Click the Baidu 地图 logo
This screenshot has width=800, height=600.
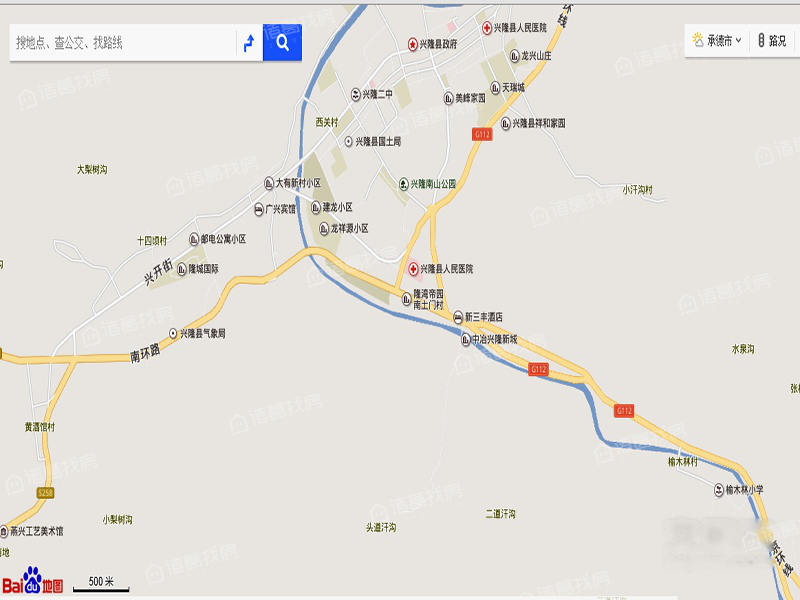(33, 581)
